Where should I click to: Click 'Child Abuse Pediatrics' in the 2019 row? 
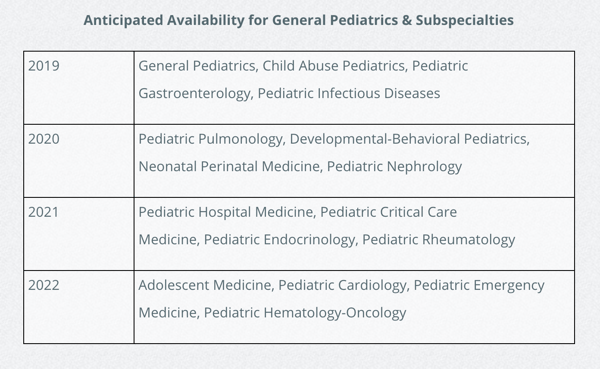(x=334, y=66)
